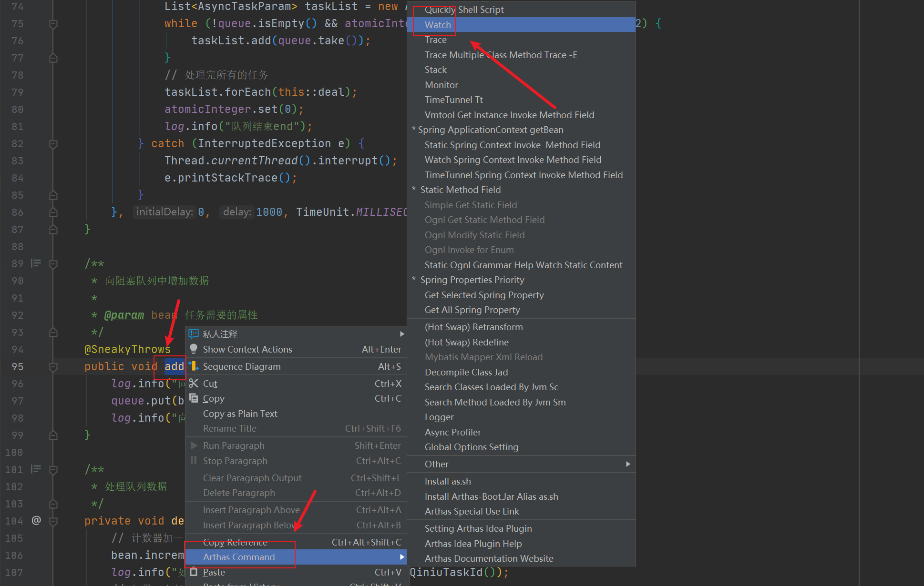Click line number 95 in the gutter
924x586 pixels.
point(18,367)
